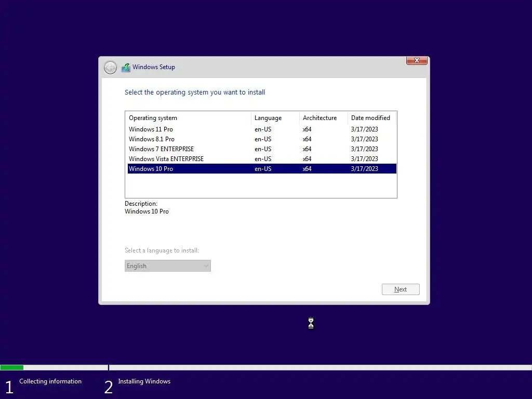Image resolution: width=532 pixels, height=399 pixels.
Task: Close the Windows Setup dialog
Action: pos(417,60)
